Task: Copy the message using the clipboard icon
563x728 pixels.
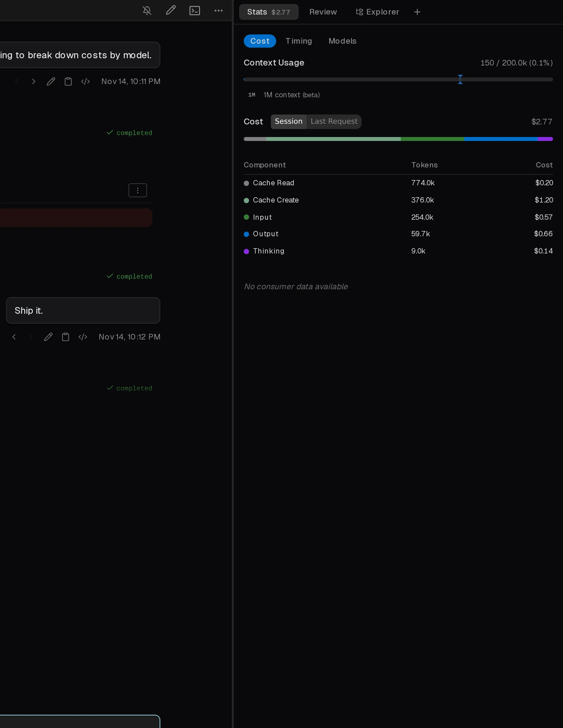Action: (x=68, y=81)
